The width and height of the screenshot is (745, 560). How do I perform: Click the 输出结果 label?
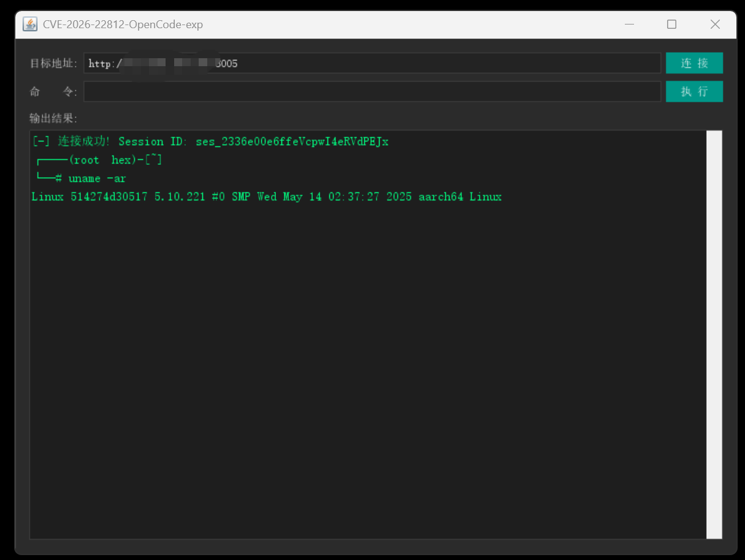(x=53, y=118)
